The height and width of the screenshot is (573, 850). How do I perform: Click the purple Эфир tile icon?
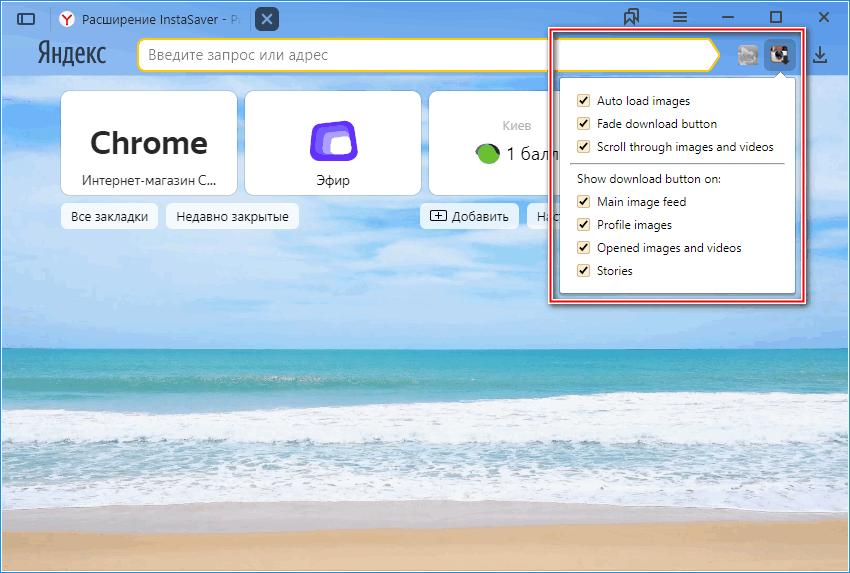(333, 141)
